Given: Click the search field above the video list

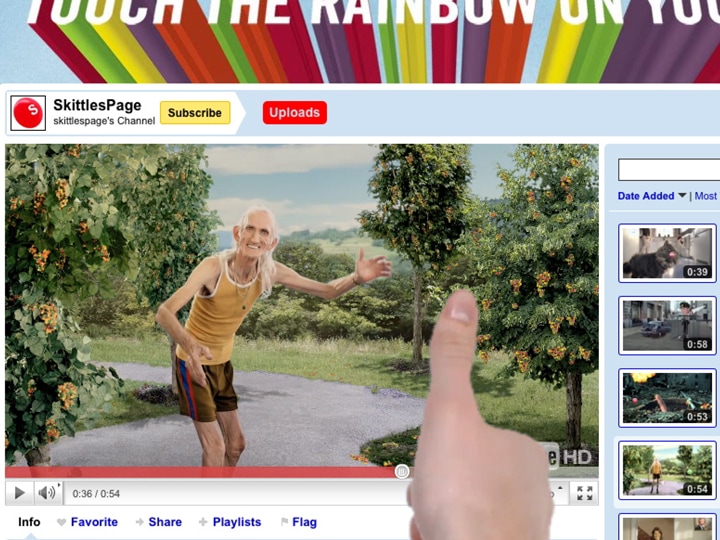Looking at the screenshot, I should click(x=668, y=170).
